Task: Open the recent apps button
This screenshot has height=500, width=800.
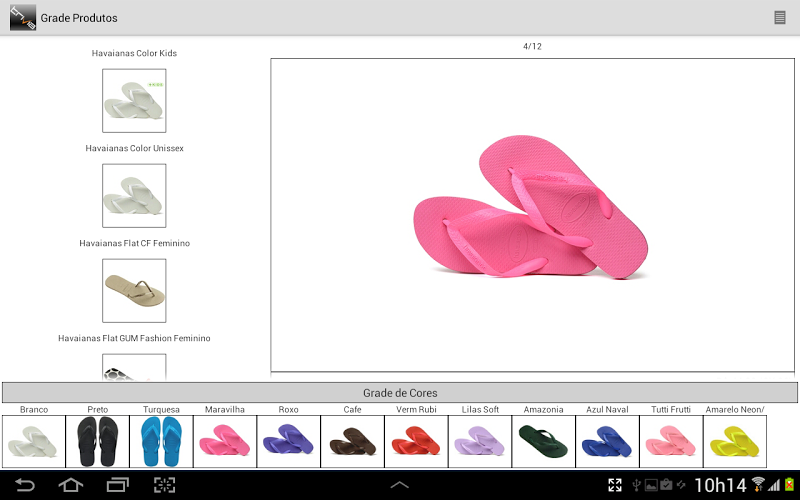Action: coord(118,485)
